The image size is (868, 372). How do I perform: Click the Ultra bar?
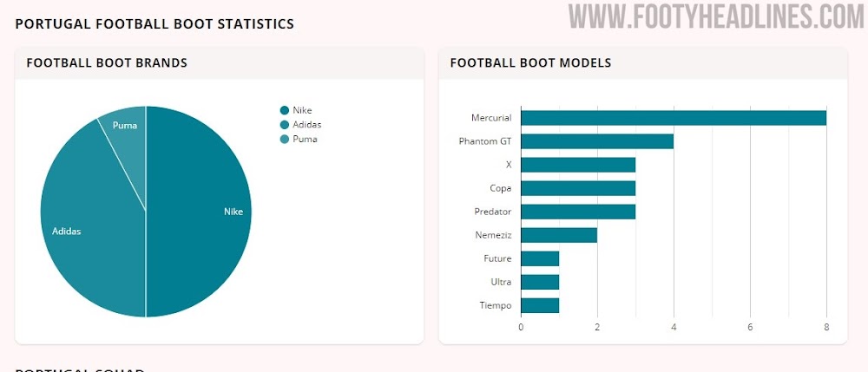click(x=540, y=282)
